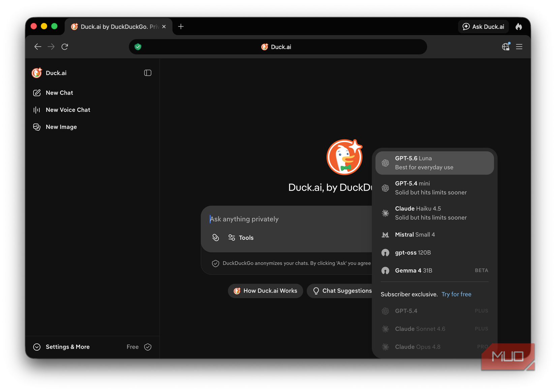556x392 pixels.
Task: Click the Mistral icon in model list
Action: coord(385,235)
